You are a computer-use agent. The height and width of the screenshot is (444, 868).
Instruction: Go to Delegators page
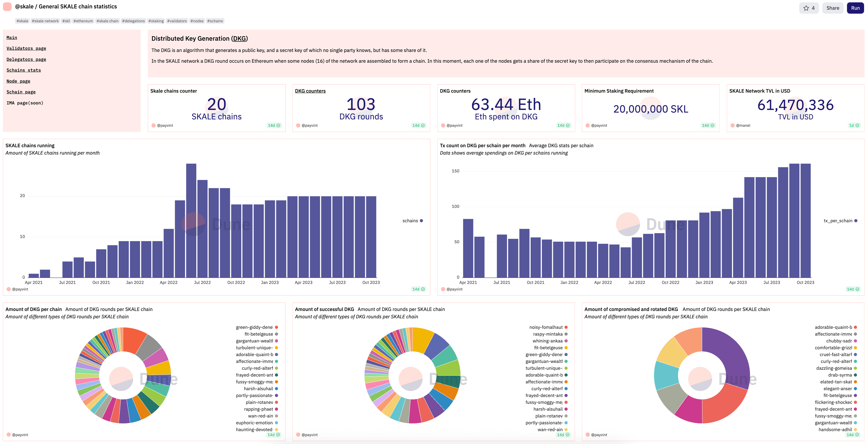(26, 59)
